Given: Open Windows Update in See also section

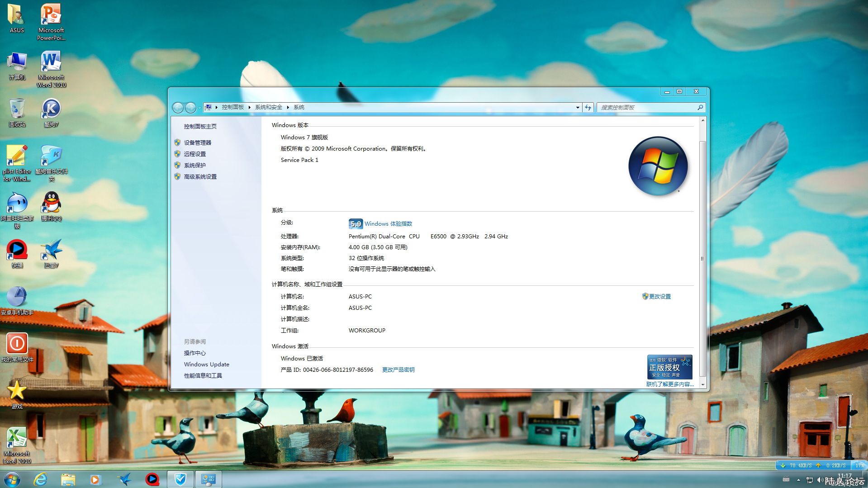Looking at the screenshot, I should [206, 365].
